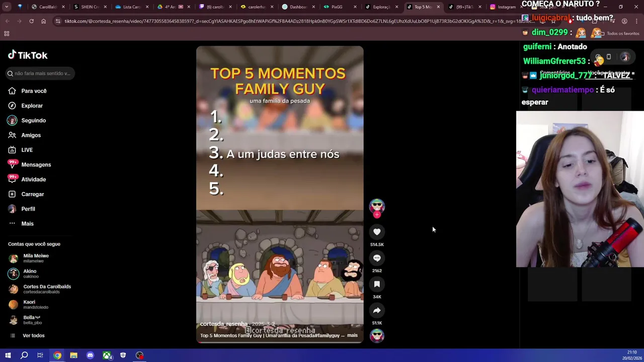Open Bella followed account
Image resolution: width=644 pixels, height=362 pixels.
point(25,320)
